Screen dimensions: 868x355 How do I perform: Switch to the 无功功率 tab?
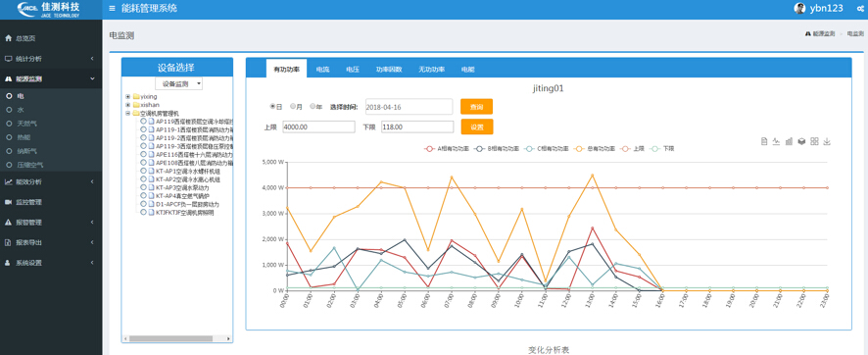[431, 70]
